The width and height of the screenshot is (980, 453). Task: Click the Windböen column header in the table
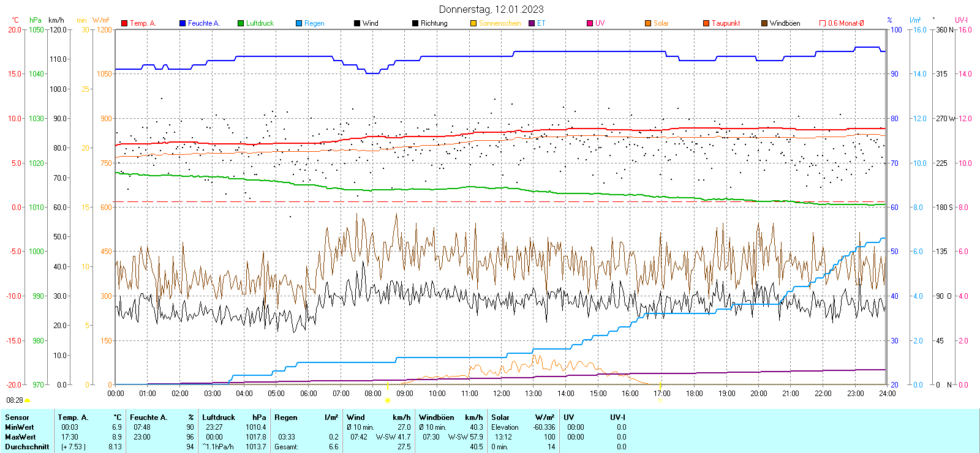click(x=436, y=417)
